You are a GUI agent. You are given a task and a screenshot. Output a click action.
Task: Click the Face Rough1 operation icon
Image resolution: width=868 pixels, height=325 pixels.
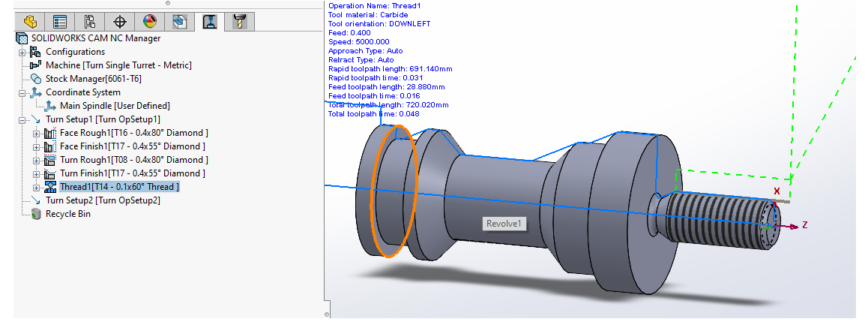click(50, 133)
